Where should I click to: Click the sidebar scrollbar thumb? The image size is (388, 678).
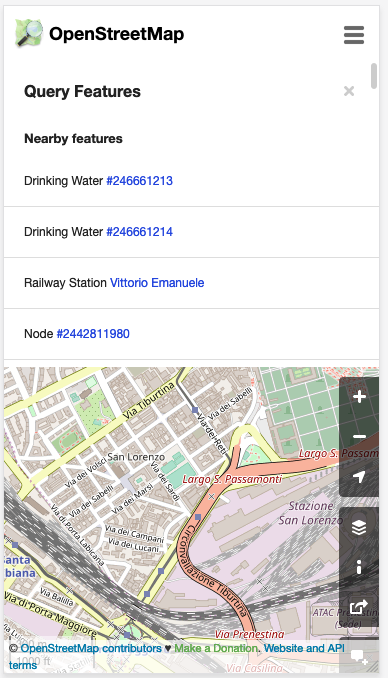pyautogui.click(x=374, y=76)
